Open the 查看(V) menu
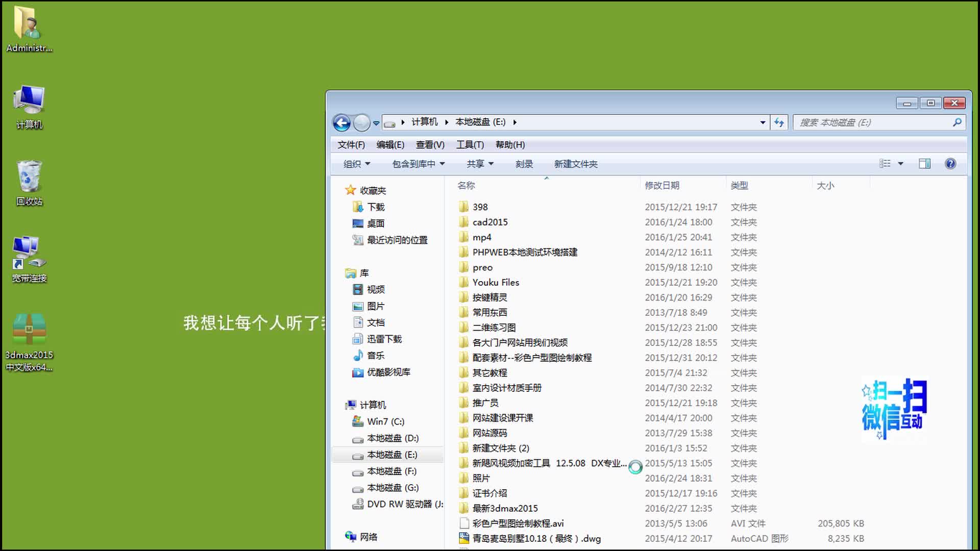980x551 pixels. point(430,145)
